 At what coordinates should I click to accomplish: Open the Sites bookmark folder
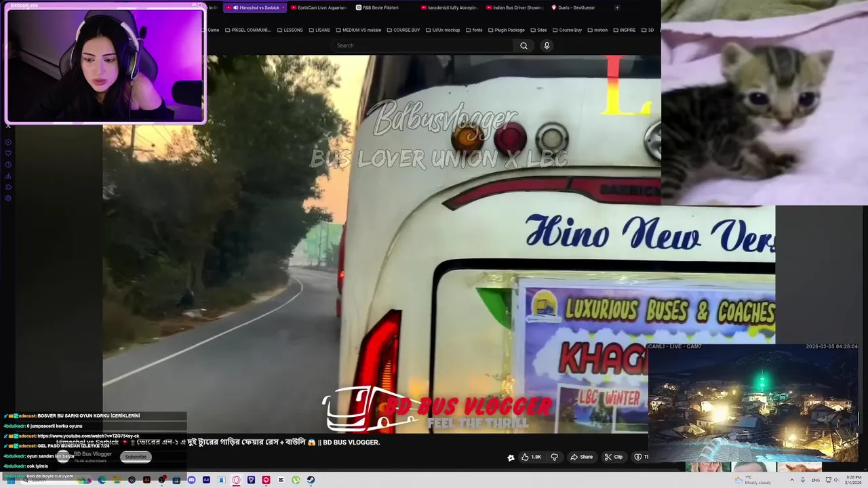(x=538, y=30)
